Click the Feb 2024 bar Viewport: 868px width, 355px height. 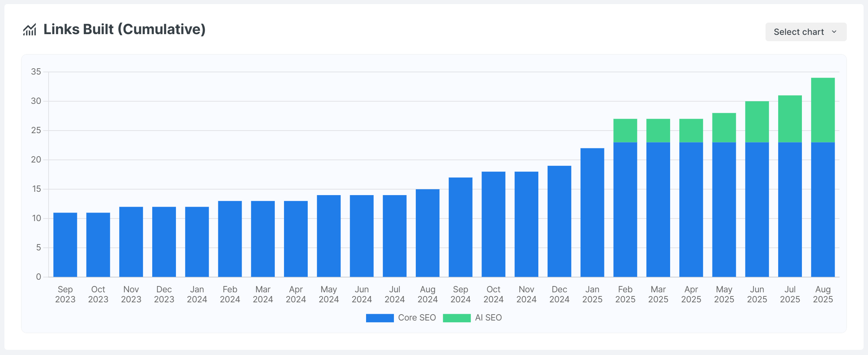(x=230, y=239)
